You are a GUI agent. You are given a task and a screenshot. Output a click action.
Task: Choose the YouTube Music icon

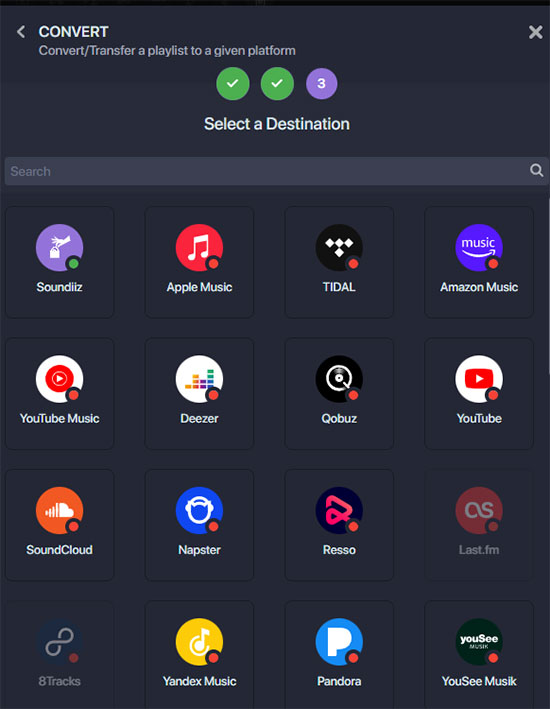(59, 379)
